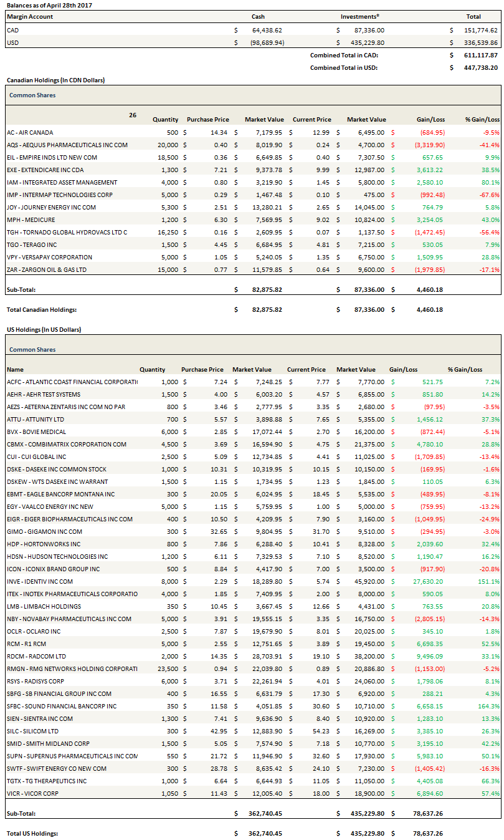Click AQS - Aequus Pharmaceuticals holding name

67,145
